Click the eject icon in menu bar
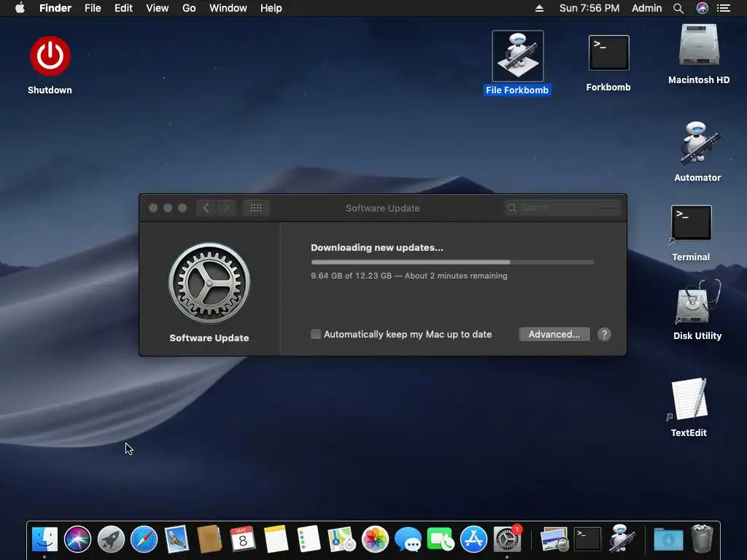The height and width of the screenshot is (560, 747). [539, 8]
